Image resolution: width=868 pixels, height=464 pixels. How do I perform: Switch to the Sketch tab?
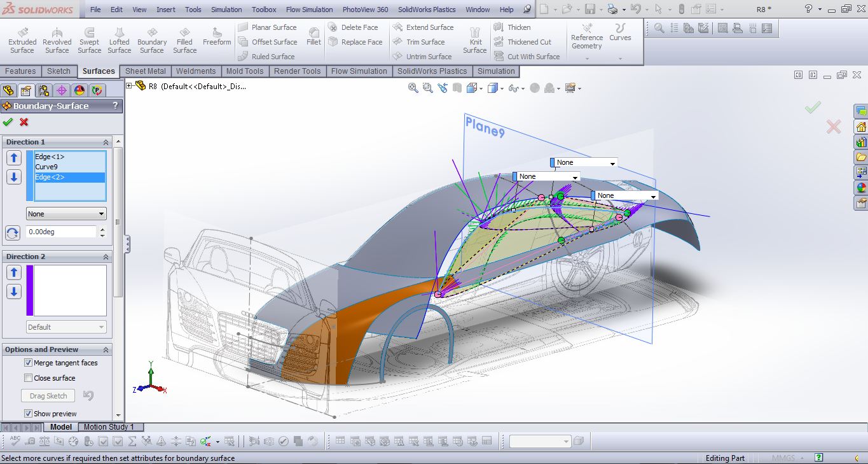point(59,71)
